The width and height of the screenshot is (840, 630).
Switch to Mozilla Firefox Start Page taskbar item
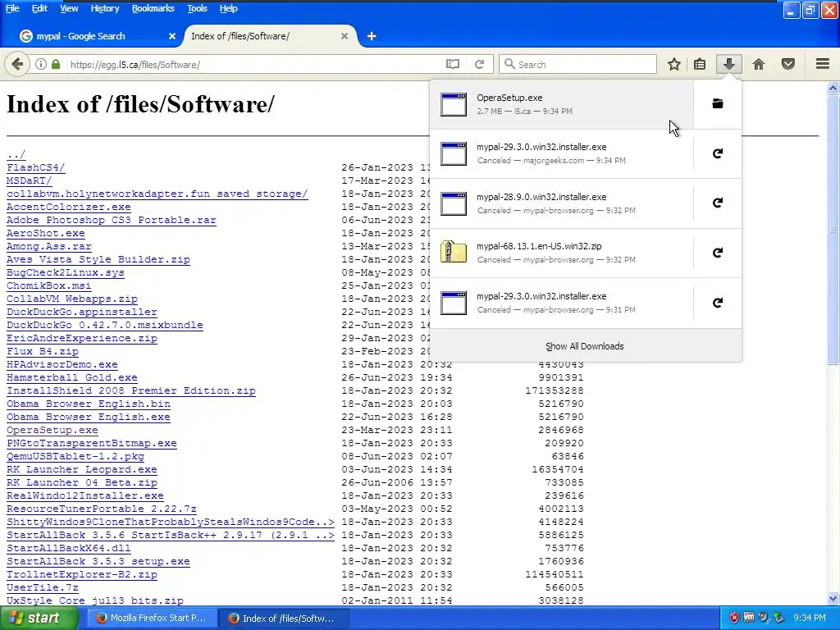(152, 619)
